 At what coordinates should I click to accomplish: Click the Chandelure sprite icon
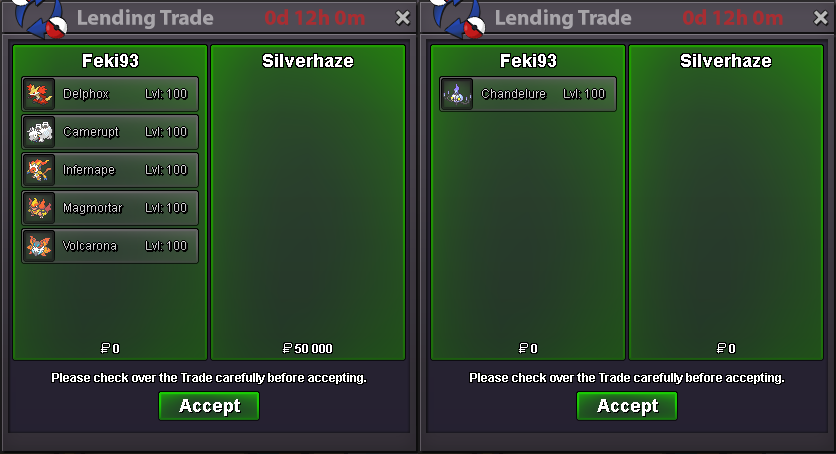pyautogui.click(x=457, y=94)
